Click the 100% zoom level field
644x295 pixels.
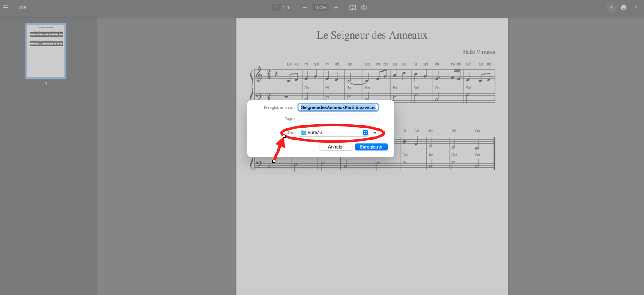click(320, 7)
